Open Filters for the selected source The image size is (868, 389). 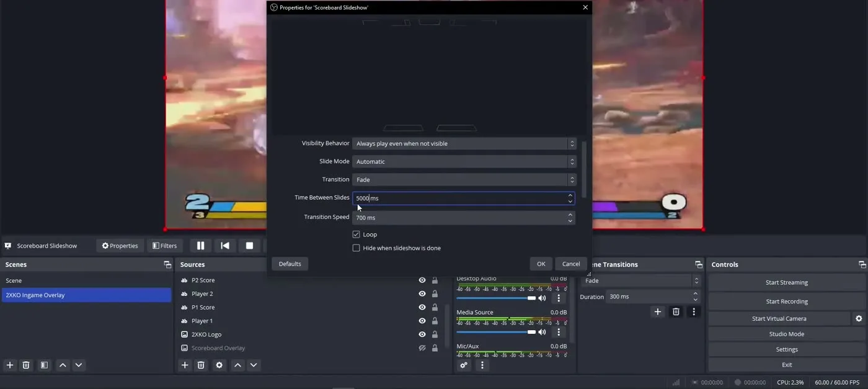165,246
